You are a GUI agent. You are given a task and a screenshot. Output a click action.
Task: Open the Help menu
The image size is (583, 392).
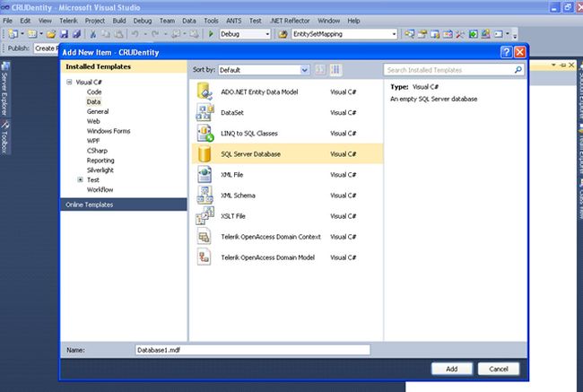(x=353, y=21)
